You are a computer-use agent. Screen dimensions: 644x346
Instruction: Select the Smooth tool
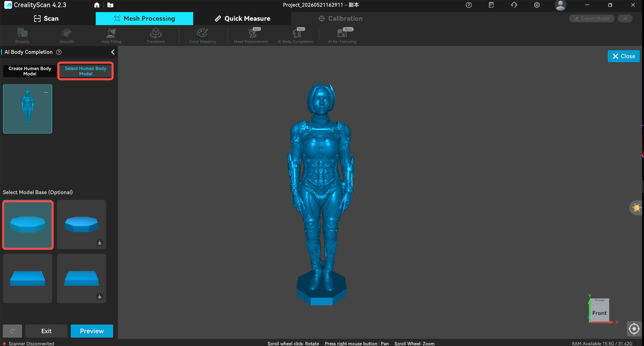tap(67, 35)
